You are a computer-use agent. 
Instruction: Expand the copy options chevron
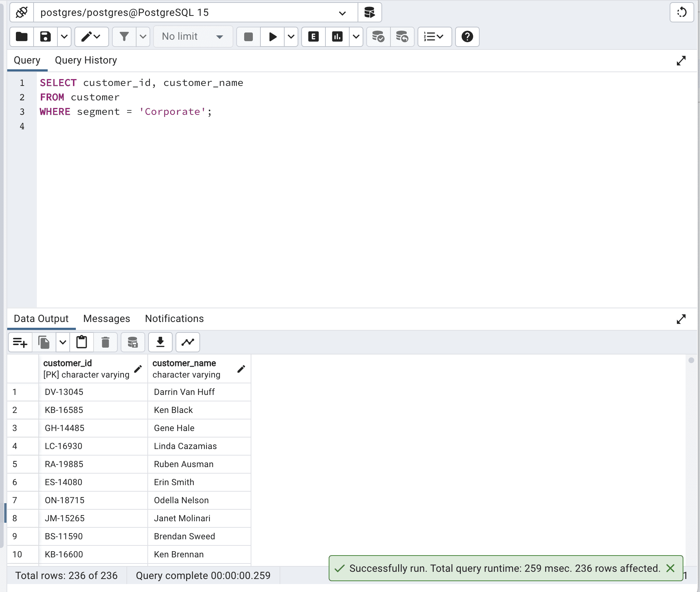pos(62,342)
